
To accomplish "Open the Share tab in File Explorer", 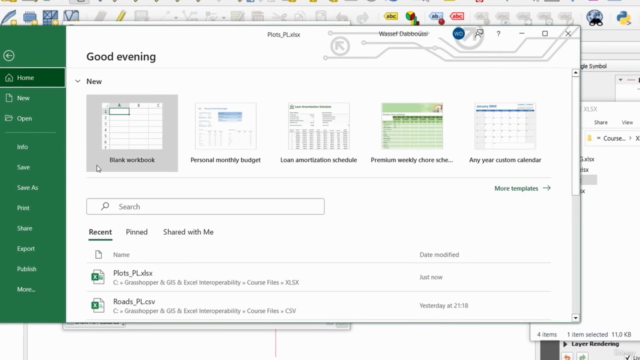I will 600,122.
